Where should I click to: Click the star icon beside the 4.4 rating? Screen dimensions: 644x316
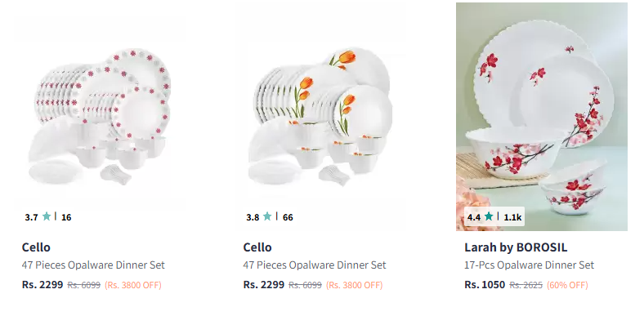coord(489,216)
